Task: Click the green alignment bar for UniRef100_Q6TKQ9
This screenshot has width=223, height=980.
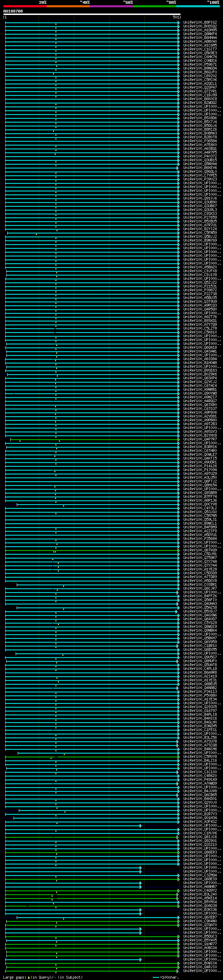Action: [x=114, y=550]
